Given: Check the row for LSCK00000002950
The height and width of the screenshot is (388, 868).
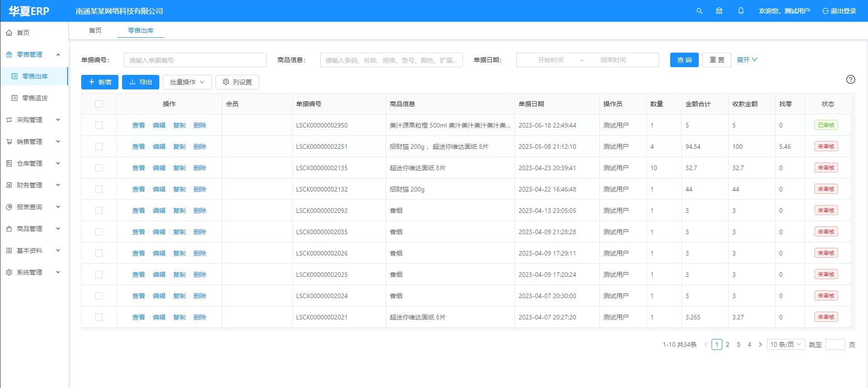Looking at the screenshot, I should pyautogui.click(x=99, y=125).
